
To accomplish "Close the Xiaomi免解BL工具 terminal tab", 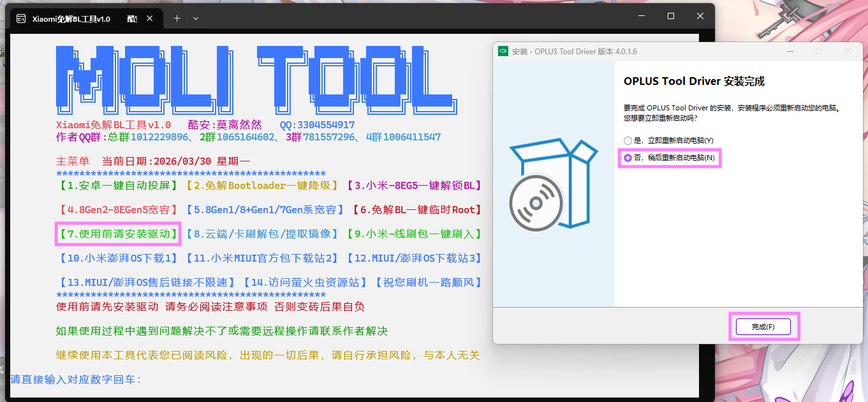I will point(151,19).
